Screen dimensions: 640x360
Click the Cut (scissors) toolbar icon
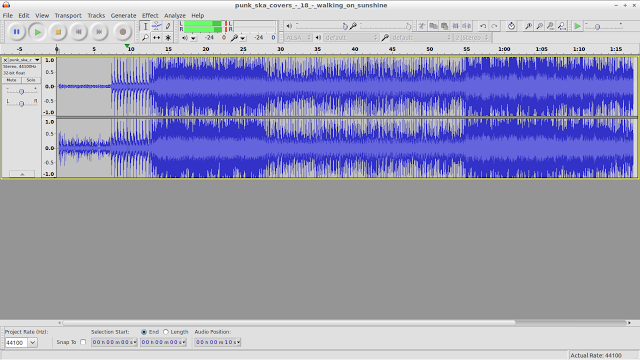[422, 26]
